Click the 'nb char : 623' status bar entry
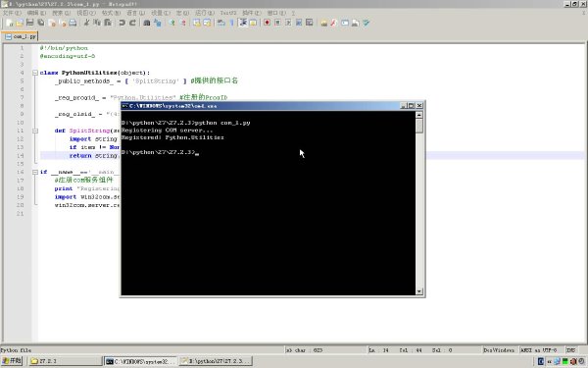Image resolution: width=588 pixels, height=368 pixels. coord(304,350)
